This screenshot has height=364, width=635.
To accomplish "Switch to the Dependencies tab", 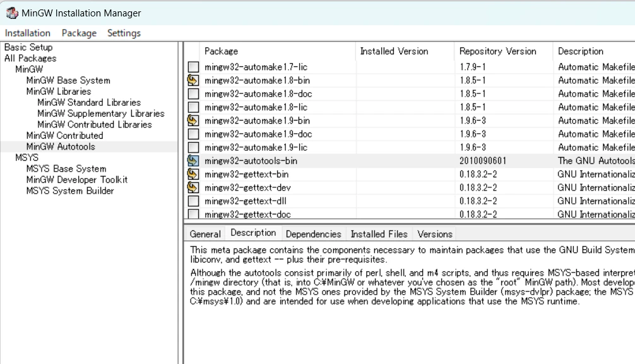I will tap(314, 234).
